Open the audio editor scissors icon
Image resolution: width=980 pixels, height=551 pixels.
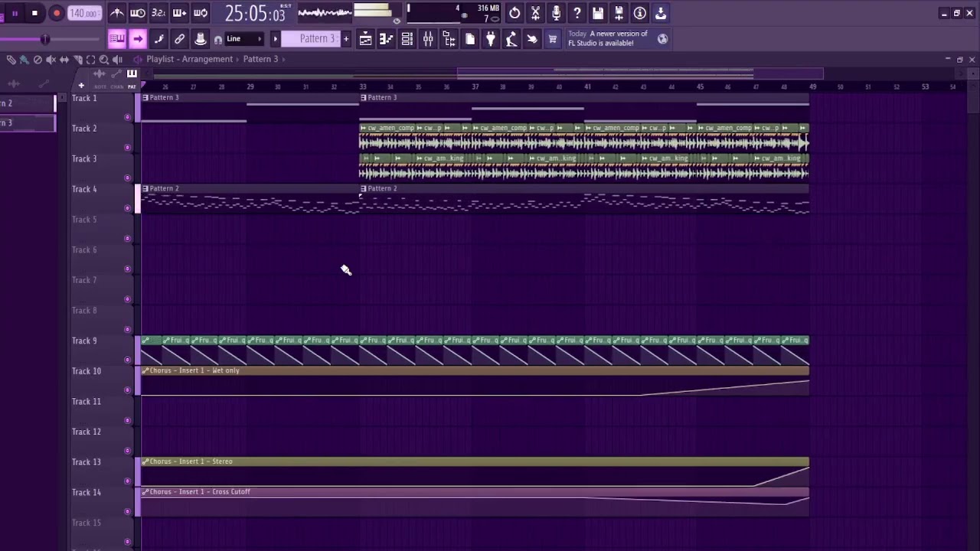point(535,13)
